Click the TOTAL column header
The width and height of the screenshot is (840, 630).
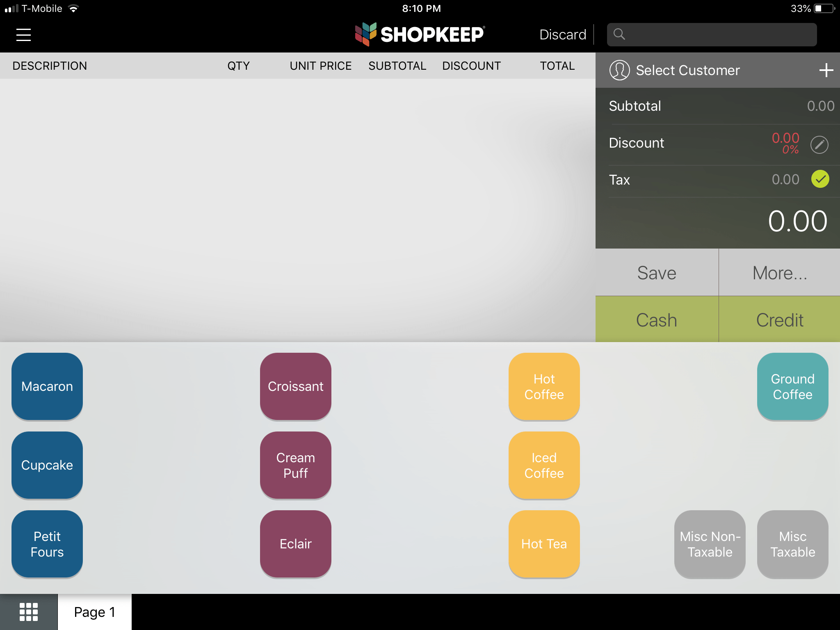point(557,66)
